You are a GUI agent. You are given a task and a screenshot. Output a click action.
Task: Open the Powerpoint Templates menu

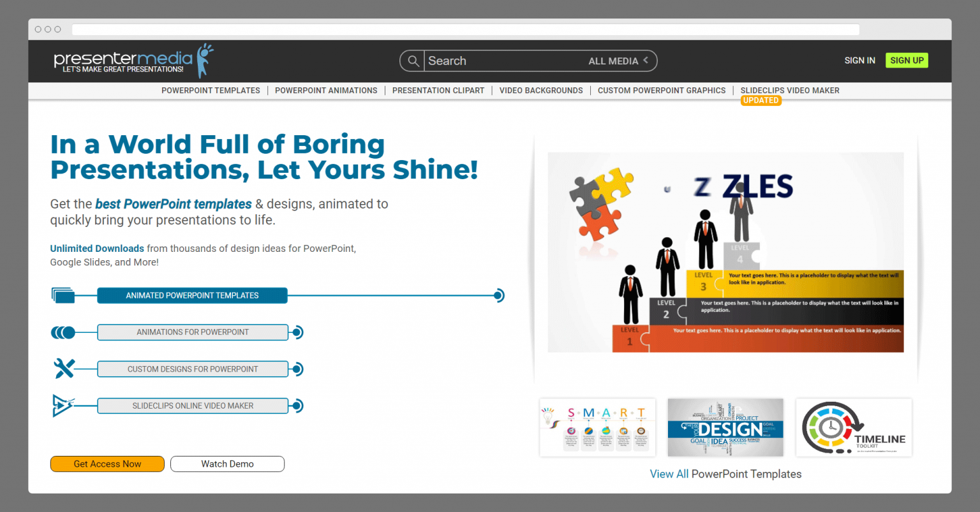pos(211,90)
